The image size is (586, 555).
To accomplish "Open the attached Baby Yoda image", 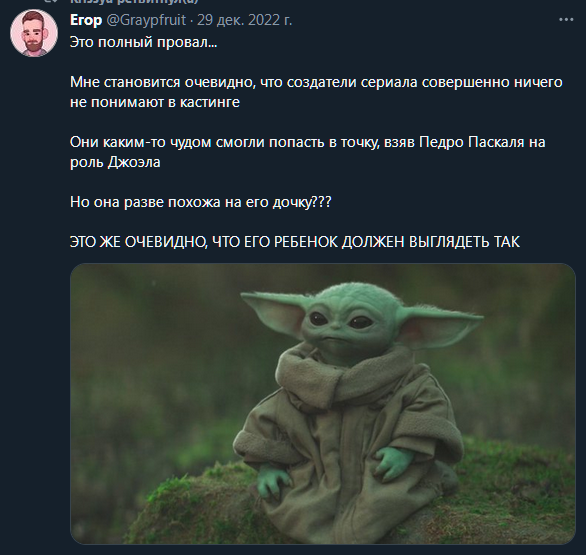I will point(323,404).
